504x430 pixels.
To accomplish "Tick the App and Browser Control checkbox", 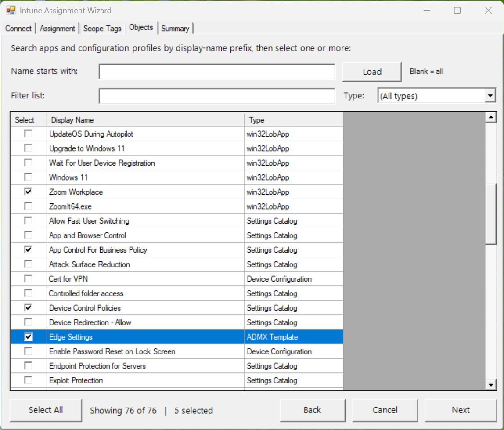I will pyautogui.click(x=28, y=235).
